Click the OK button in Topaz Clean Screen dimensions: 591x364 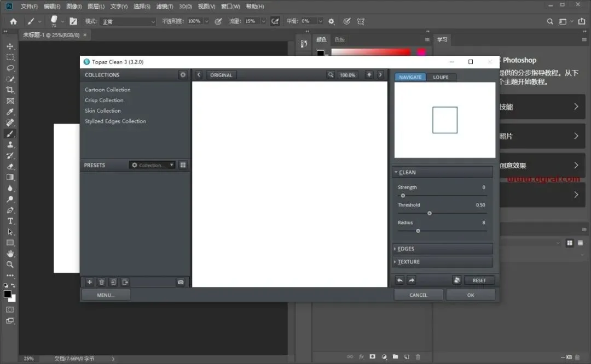471,295
